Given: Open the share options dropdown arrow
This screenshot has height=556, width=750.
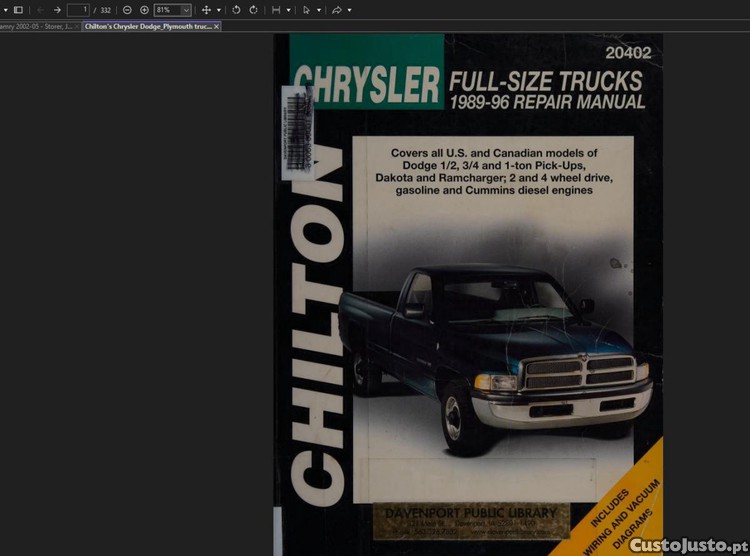Looking at the screenshot, I should click(x=349, y=9).
